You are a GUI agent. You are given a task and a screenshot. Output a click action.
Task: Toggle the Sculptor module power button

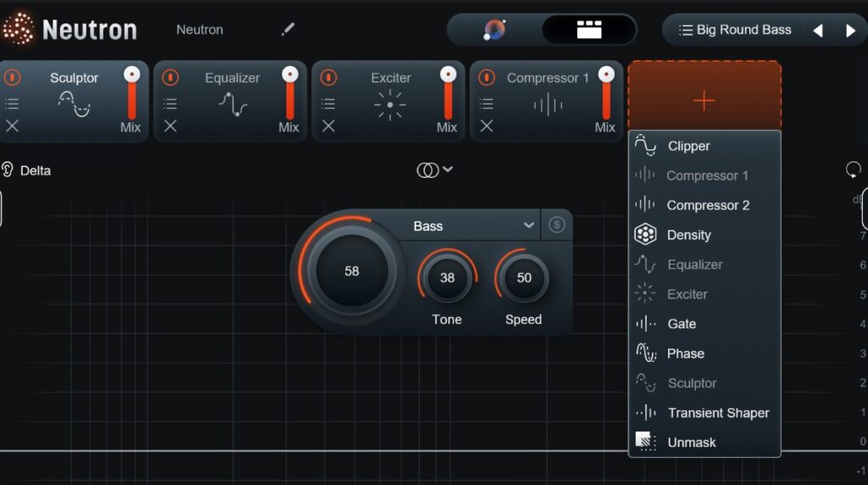tap(12, 78)
